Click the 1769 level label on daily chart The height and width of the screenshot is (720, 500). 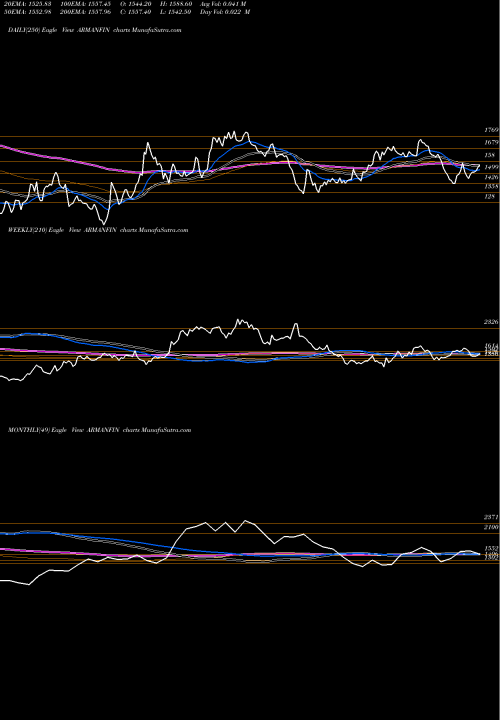[491, 130]
